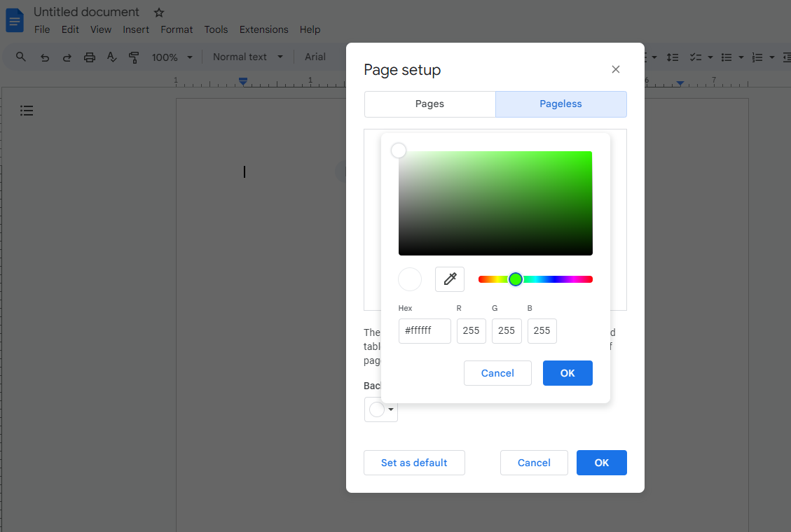Open the Help menu

click(310, 29)
